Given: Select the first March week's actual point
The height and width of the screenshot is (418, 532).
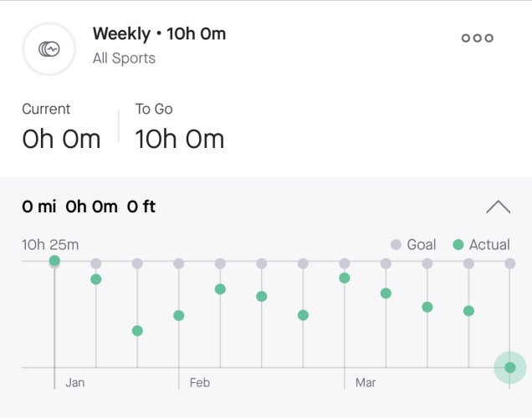Looking at the screenshot, I should click(345, 278).
